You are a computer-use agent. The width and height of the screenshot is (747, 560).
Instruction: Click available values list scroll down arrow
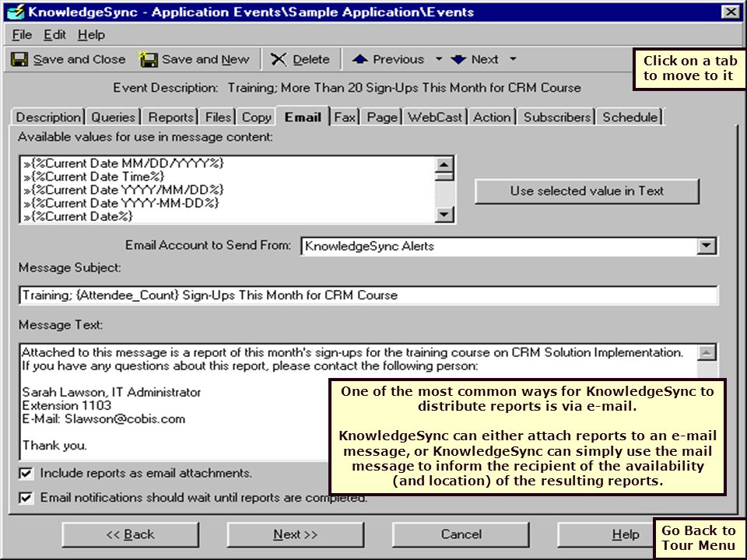444,214
